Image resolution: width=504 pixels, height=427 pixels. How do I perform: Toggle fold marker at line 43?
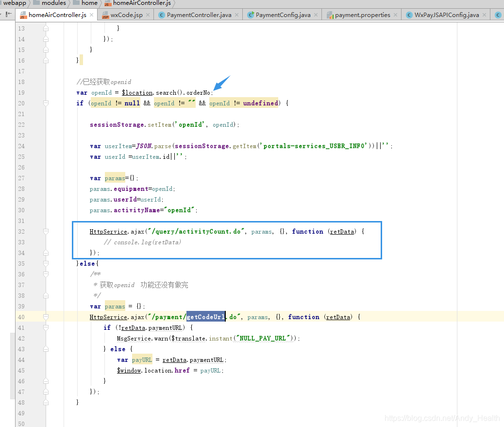[x=46, y=349]
